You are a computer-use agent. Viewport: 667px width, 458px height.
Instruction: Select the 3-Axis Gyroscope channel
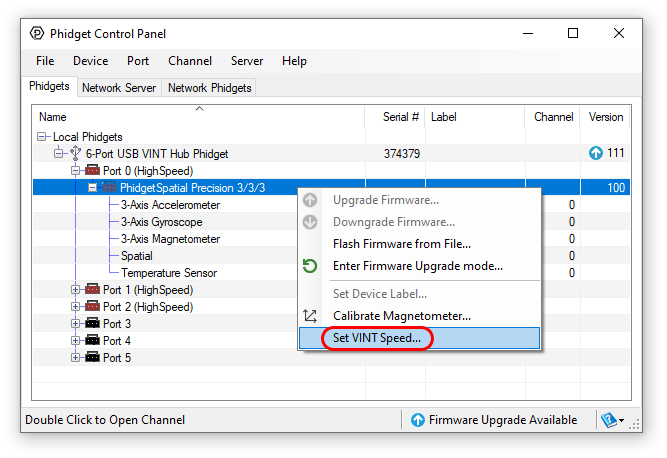pyautogui.click(x=161, y=222)
